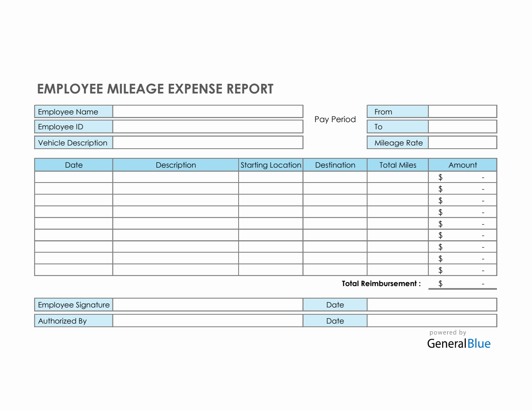Click the Employee Name input field

click(208, 111)
